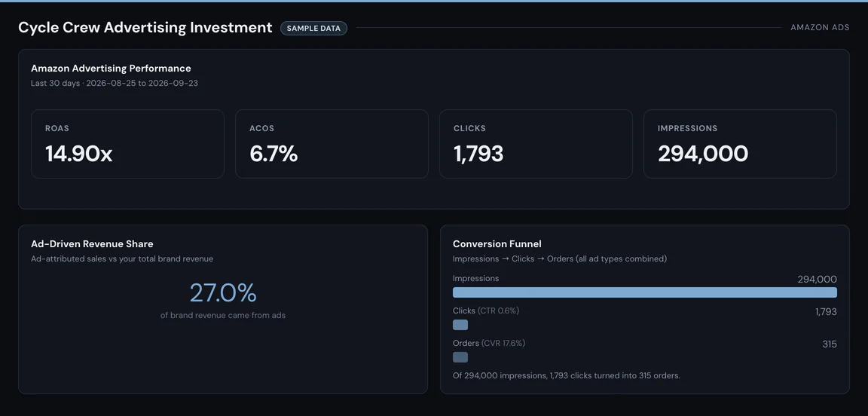Select the AMAZON ADS label

click(x=820, y=28)
